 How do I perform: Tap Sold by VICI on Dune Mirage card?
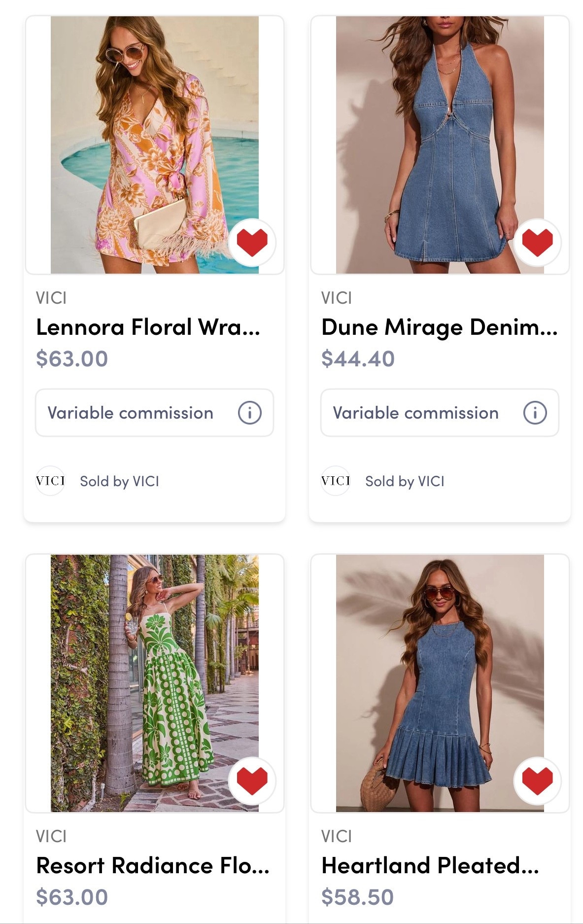[x=405, y=481]
